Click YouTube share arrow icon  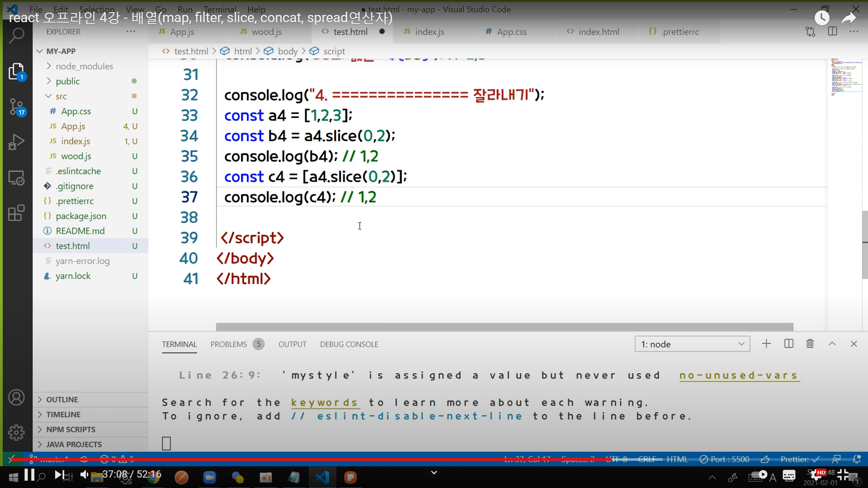point(849,18)
